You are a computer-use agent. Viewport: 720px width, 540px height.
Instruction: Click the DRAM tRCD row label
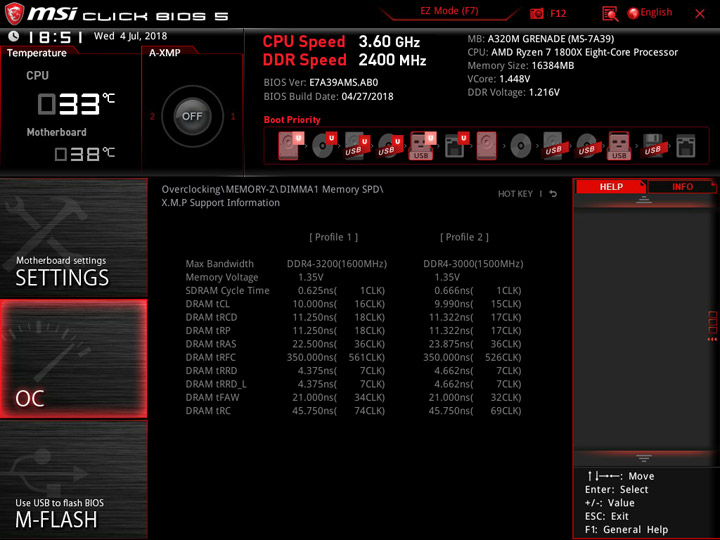tap(211, 317)
